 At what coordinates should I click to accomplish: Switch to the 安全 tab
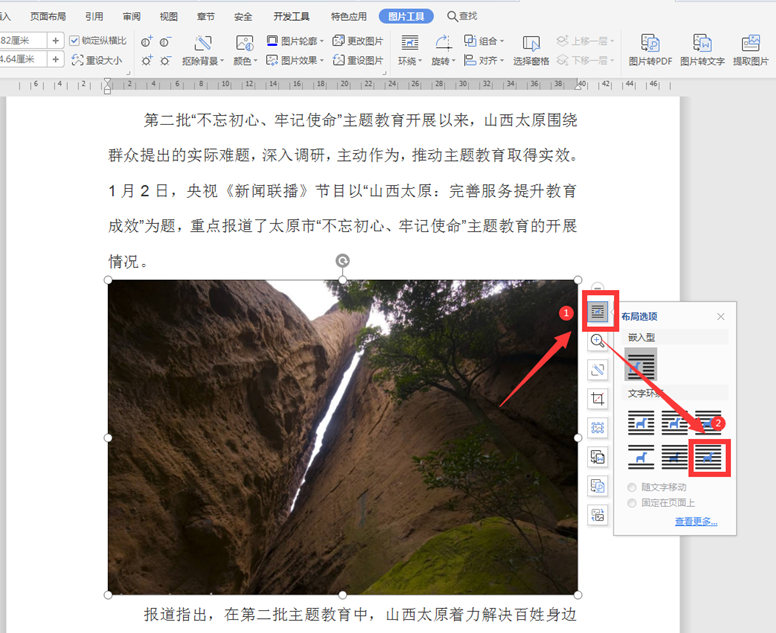[x=243, y=16]
